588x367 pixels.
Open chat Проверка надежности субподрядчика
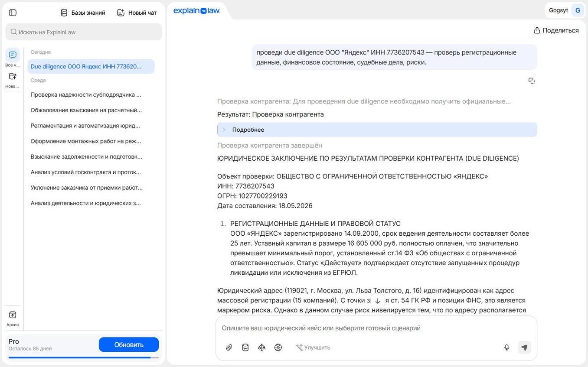(86, 94)
